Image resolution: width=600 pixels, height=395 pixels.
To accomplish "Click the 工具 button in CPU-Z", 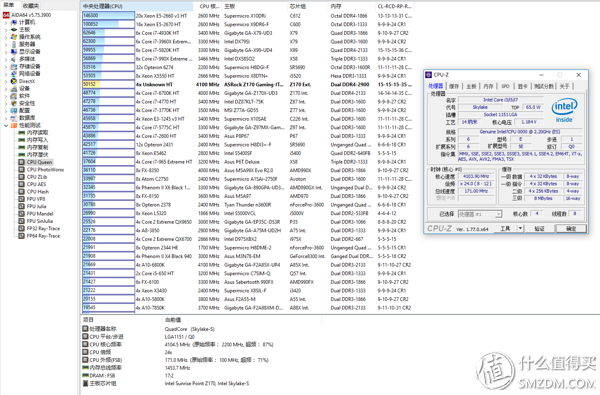I will pos(505,229).
